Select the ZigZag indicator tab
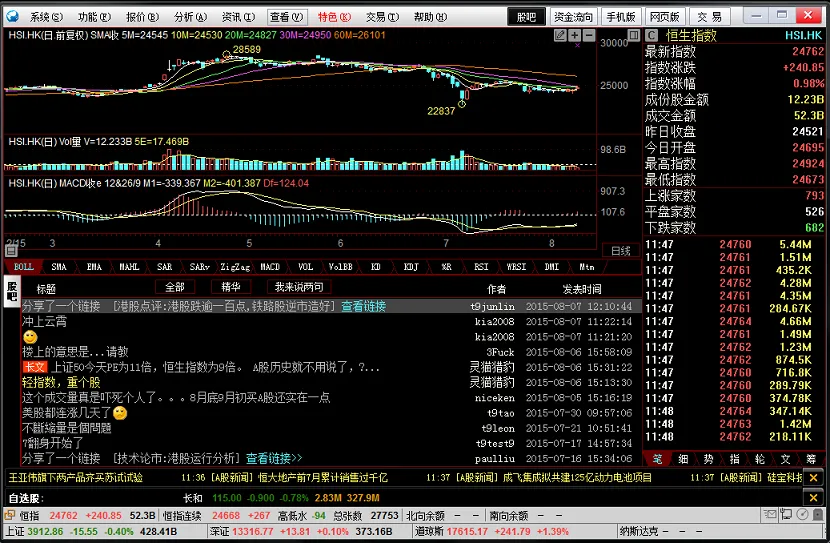The image size is (830, 543). click(x=235, y=267)
